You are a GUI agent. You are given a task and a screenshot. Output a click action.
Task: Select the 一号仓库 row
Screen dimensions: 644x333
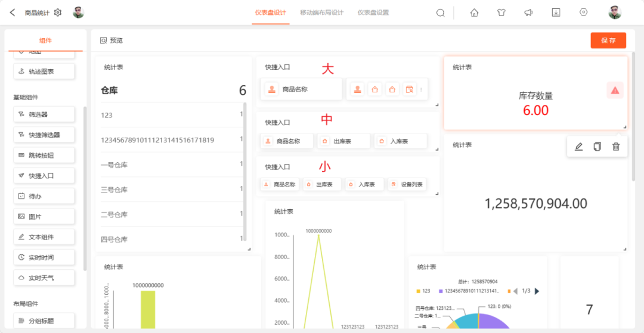coord(172,165)
